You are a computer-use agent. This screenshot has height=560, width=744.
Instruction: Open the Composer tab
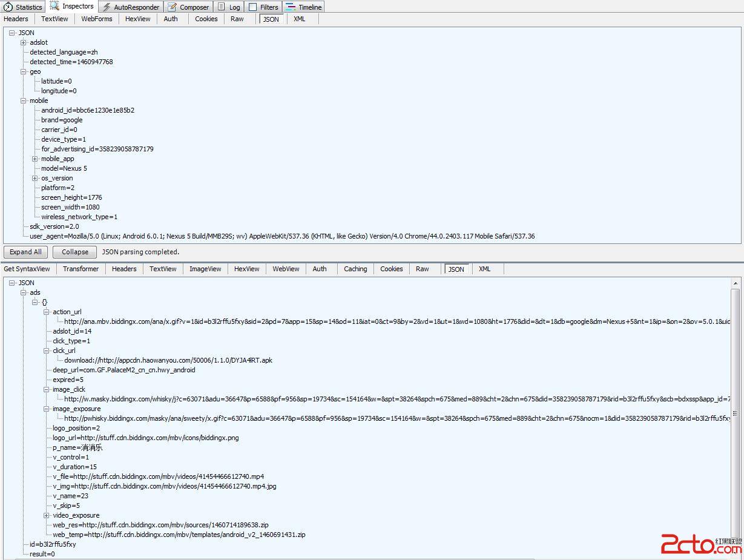188,7
